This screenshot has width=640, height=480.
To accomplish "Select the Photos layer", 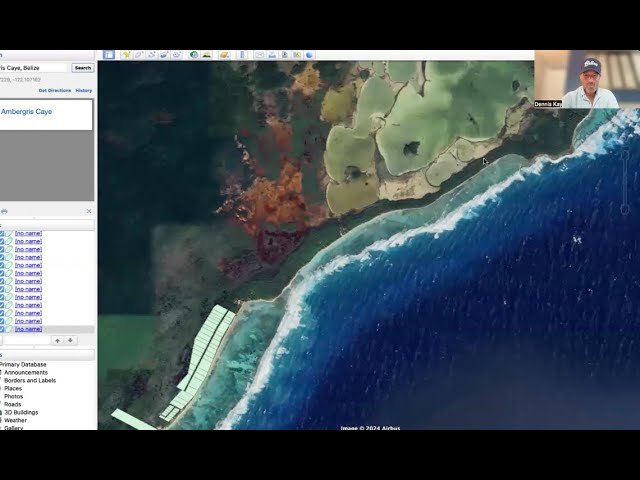I will coord(13,396).
